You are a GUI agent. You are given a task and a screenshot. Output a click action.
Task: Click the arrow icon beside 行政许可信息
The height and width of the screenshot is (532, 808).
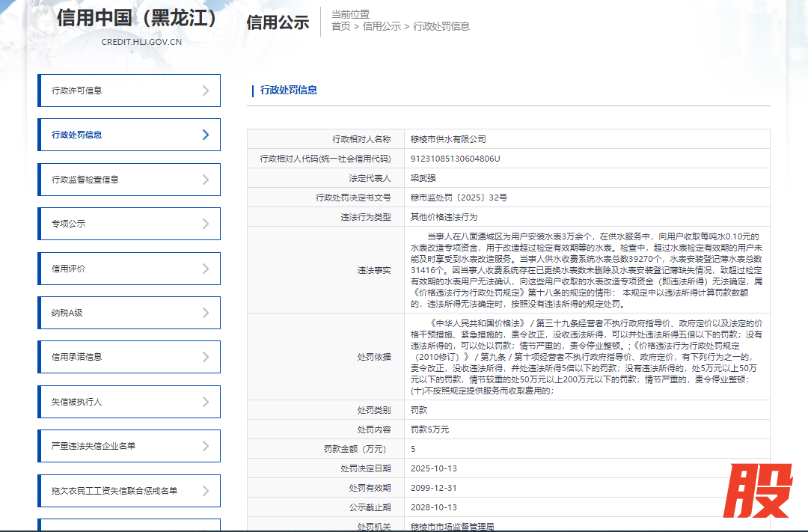coord(206,91)
